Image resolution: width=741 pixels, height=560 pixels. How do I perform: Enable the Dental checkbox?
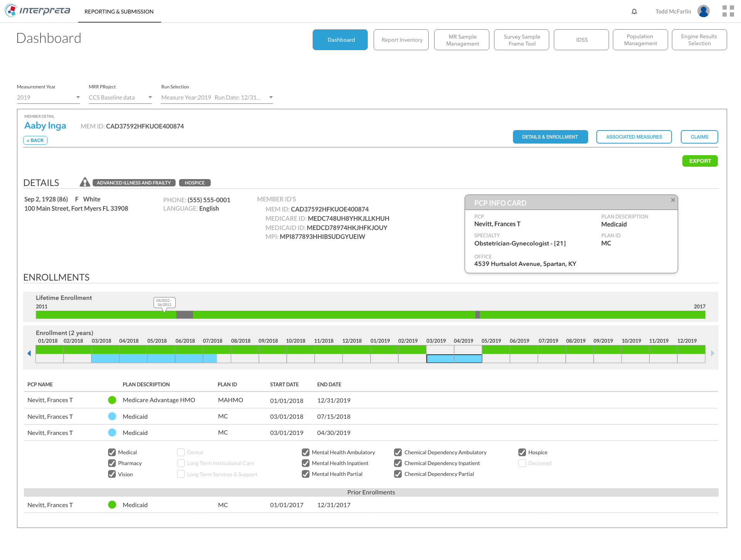[x=181, y=452]
